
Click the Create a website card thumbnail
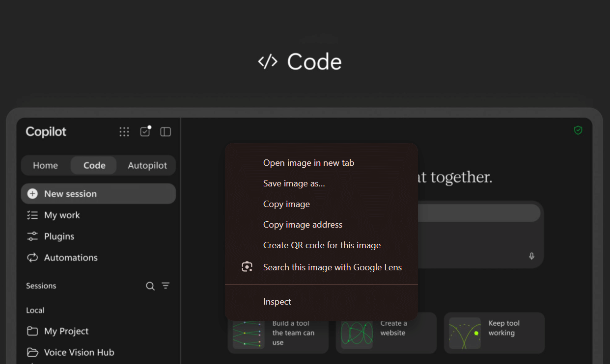[x=357, y=333]
